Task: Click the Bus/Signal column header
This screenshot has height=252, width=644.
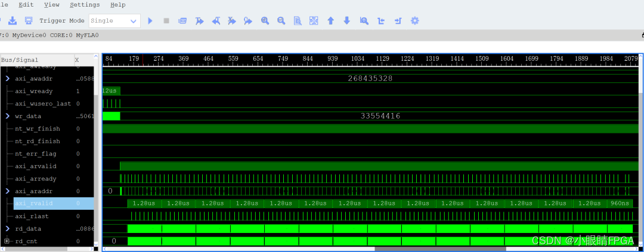Action: point(37,60)
